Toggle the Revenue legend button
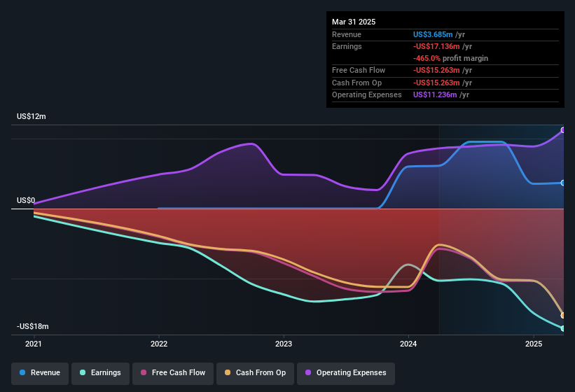Viewport: 575px width, 392px height. pyautogui.click(x=40, y=373)
